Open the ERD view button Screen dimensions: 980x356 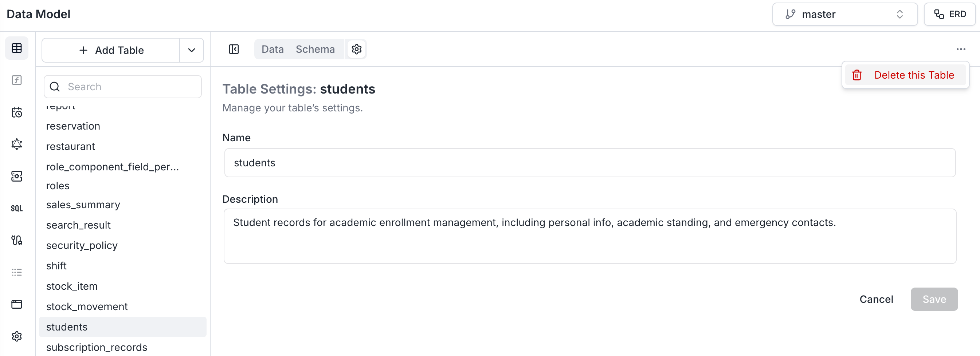pos(950,15)
